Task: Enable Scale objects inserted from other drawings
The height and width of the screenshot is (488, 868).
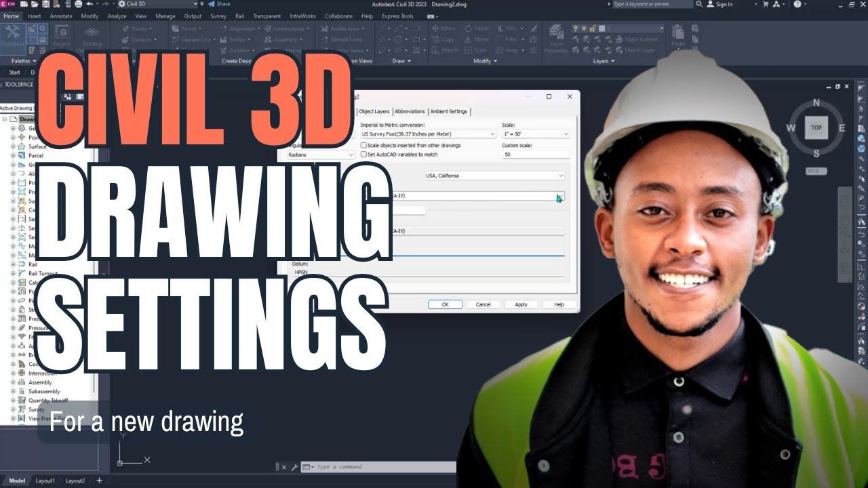Action: [x=365, y=145]
